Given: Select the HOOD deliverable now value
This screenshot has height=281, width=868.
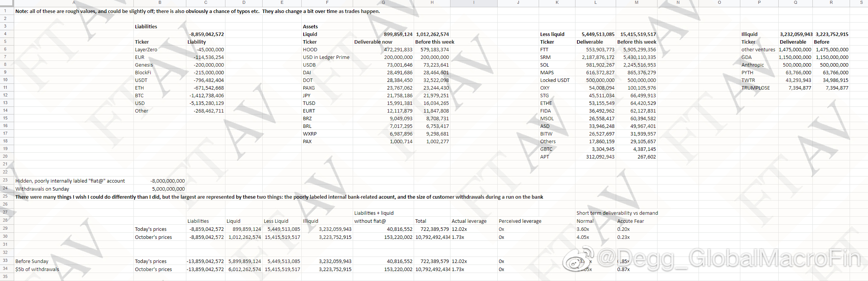Looking at the screenshot, I should (383, 49).
